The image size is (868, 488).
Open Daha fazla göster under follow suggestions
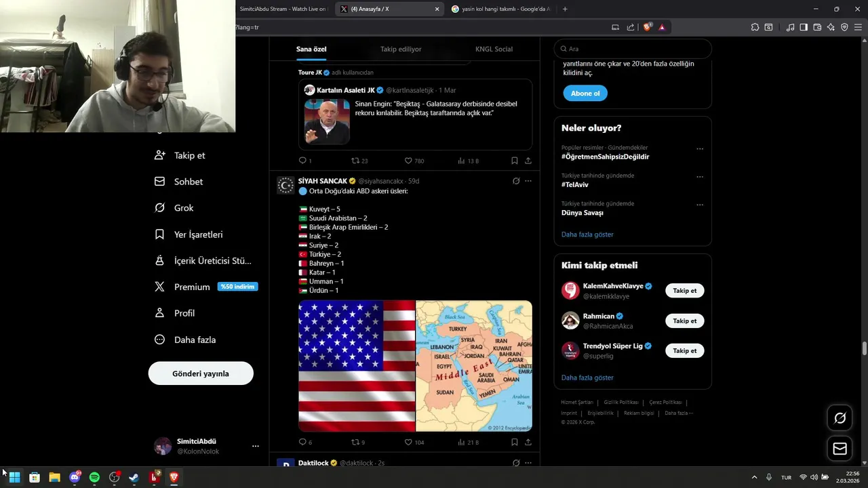point(587,378)
